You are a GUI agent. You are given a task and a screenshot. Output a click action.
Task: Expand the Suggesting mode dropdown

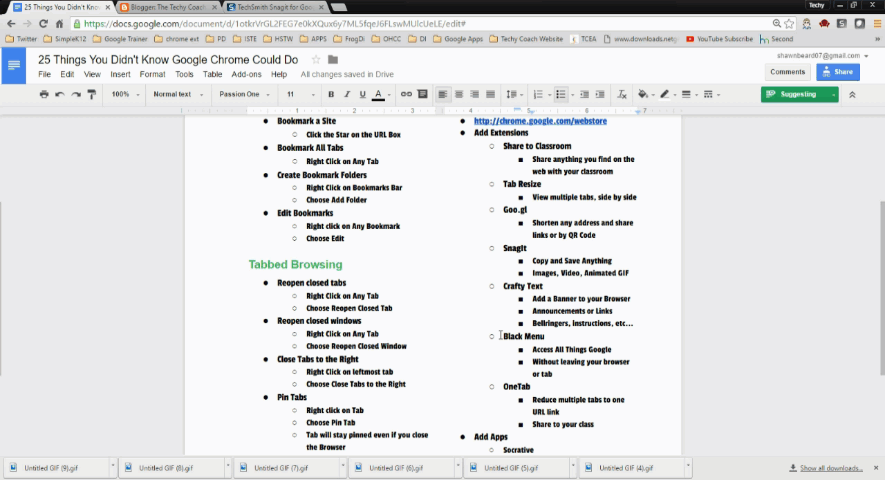click(834, 94)
